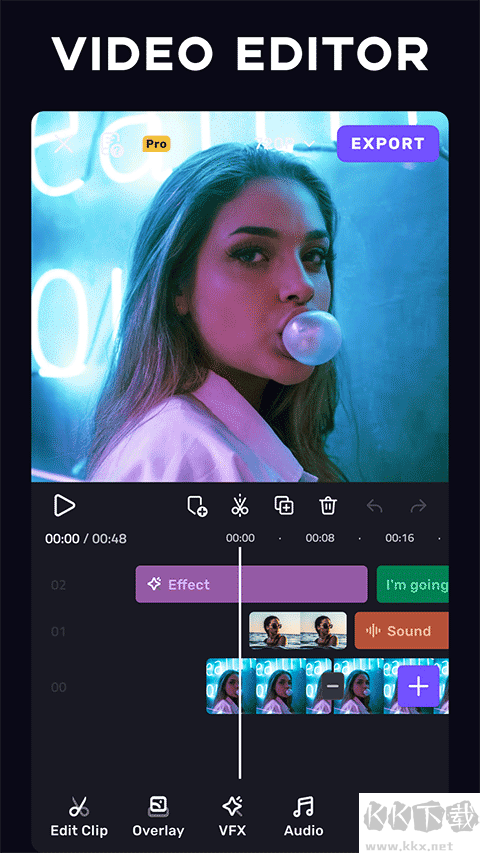480x853 pixels.
Task: Tap the yellow Pro badge
Action: point(156,144)
